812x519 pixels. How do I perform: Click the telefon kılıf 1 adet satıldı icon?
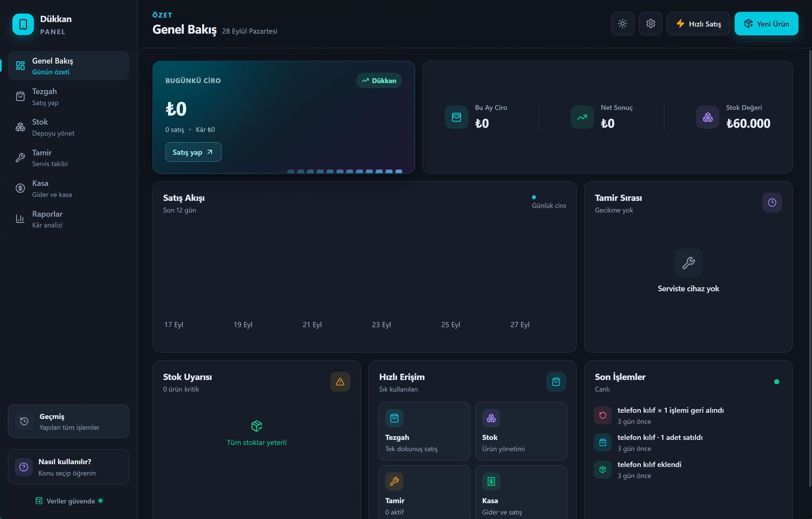(603, 442)
